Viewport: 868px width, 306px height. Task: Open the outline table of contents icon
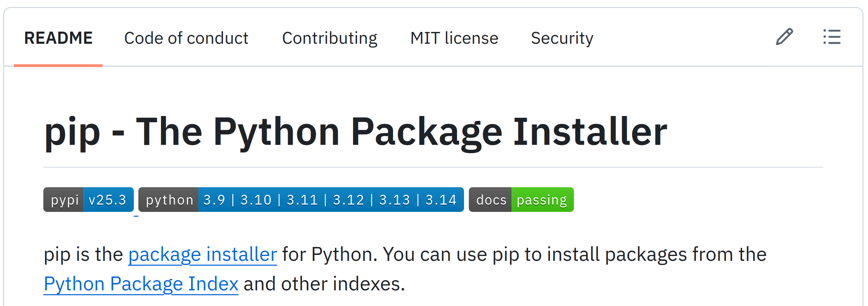point(832,37)
